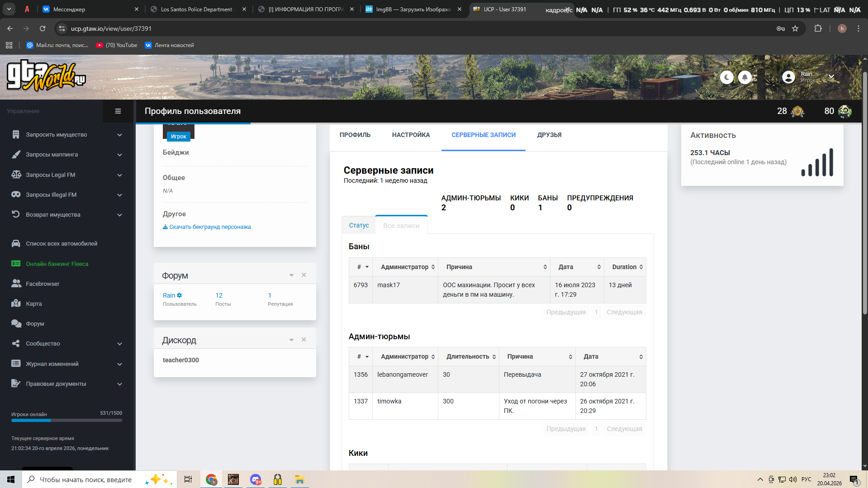Switch to ПРОФИЛЬ tab
Screen dimensions: 868x488
click(355, 135)
